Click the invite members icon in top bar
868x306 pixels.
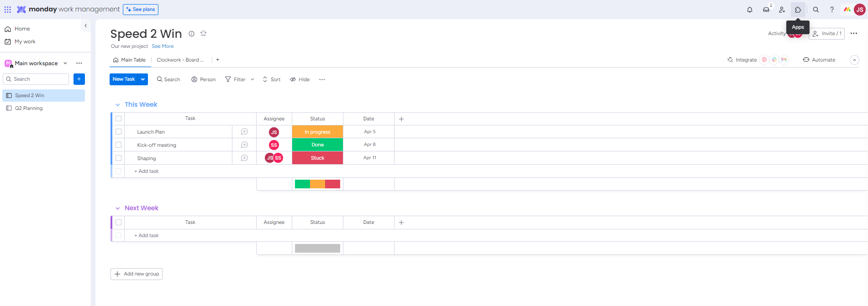[x=782, y=10]
